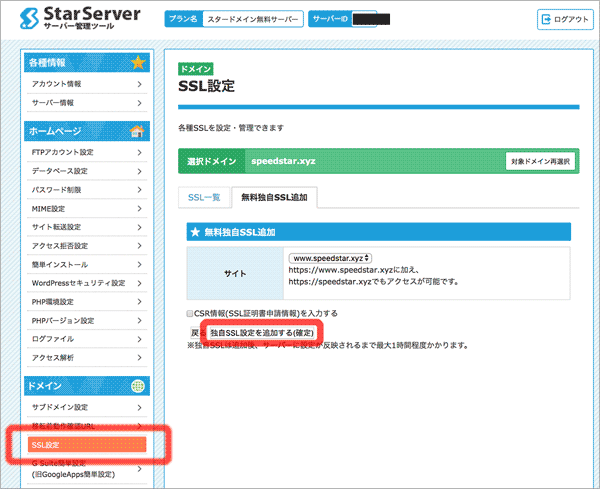
Task: Open PHP環境設定 in sidebar
Action: (87, 302)
